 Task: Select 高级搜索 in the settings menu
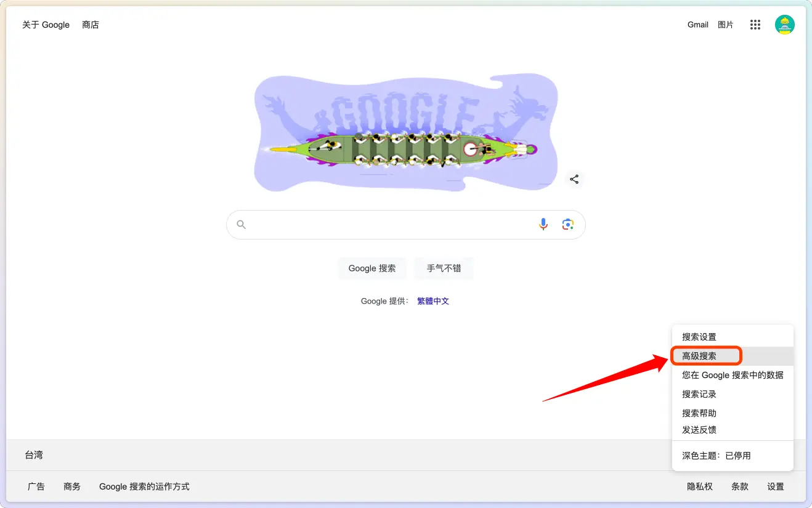coord(733,356)
